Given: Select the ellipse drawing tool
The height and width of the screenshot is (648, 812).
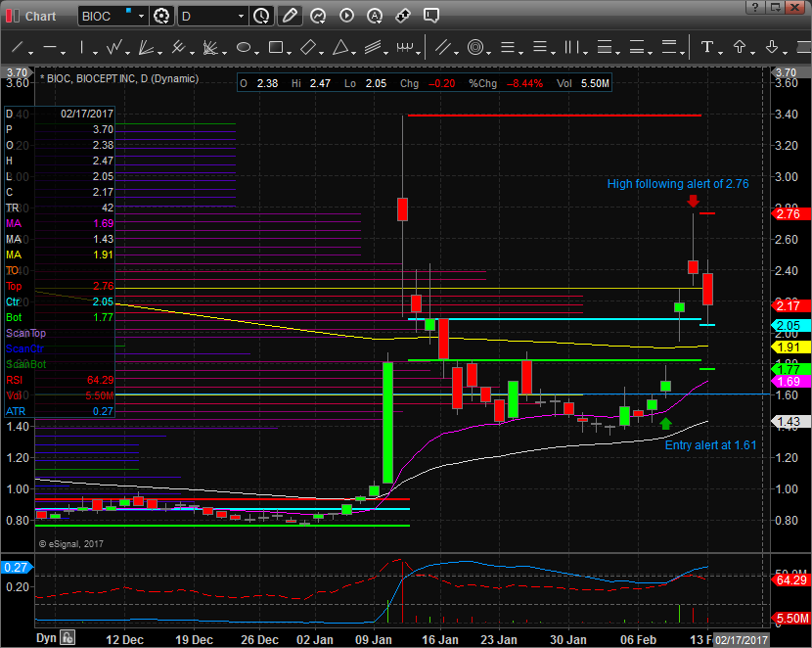Looking at the screenshot, I should 244,48.
